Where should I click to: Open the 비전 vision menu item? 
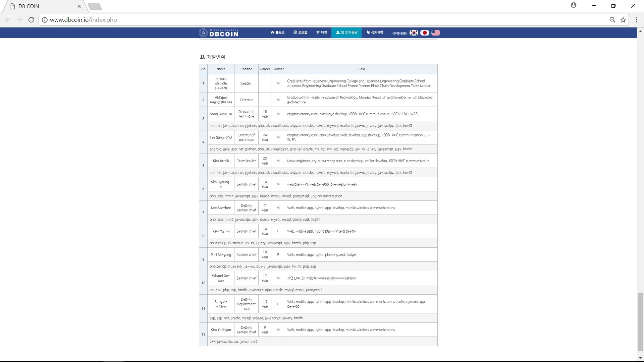coord(322,33)
